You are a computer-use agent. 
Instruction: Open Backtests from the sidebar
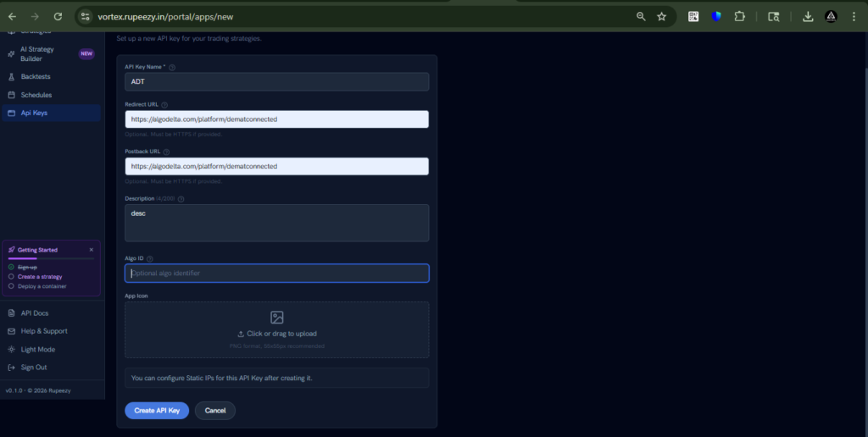pos(36,77)
